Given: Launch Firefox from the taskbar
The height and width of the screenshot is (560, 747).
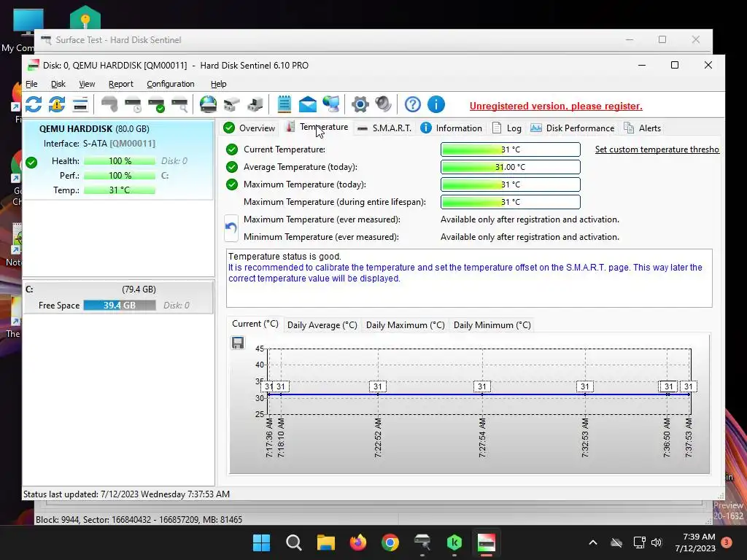Looking at the screenshot, I should [358, 542].
